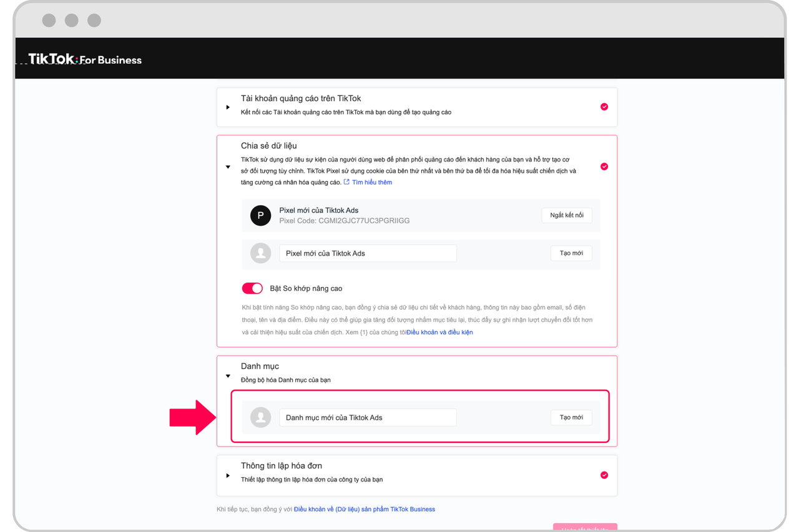Expand the Thông tin lập hóa đơn section
The image size is (799, 532).
[228, 475]
